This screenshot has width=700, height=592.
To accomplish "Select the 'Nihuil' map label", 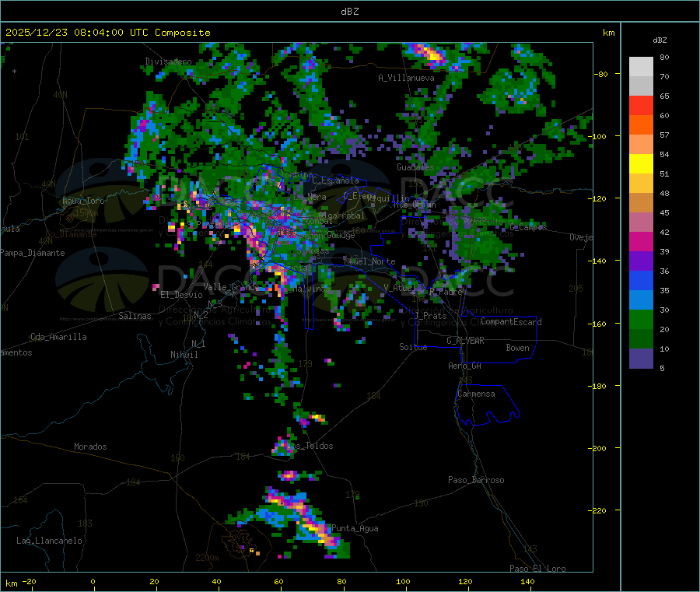I will (184, 355).
